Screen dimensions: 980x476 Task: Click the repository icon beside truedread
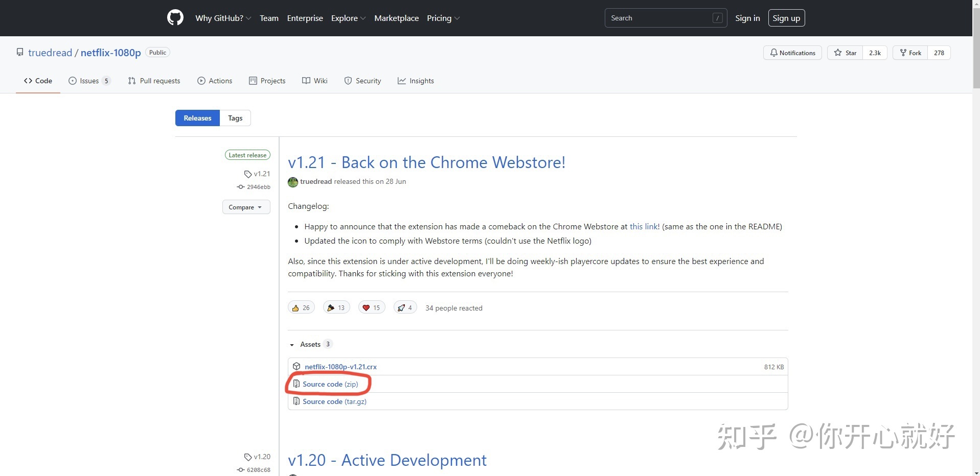tap(20, 52)
